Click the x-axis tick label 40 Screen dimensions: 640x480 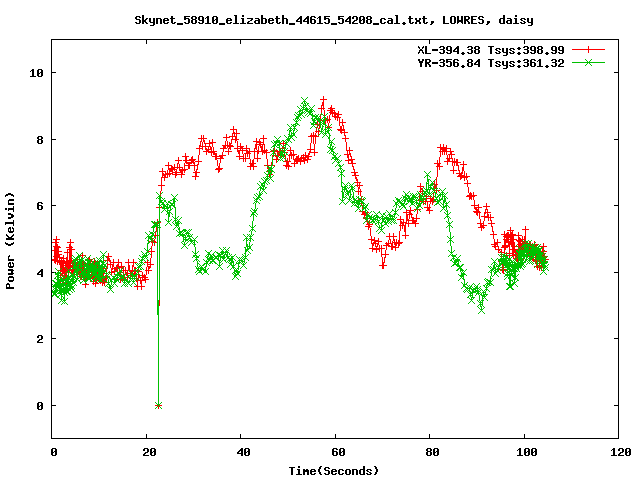tap(244, 452)
